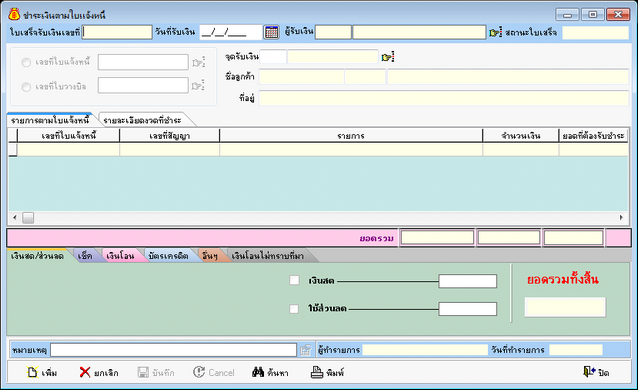Click the วันที่รับเงิน date field
This screenshot has height=390, width=638.
(231, 32)
